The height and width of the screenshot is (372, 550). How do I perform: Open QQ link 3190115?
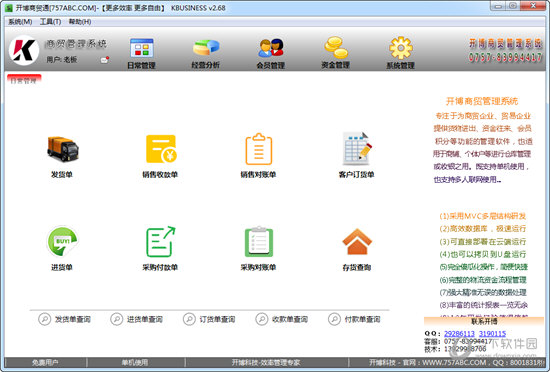(492, 334)
